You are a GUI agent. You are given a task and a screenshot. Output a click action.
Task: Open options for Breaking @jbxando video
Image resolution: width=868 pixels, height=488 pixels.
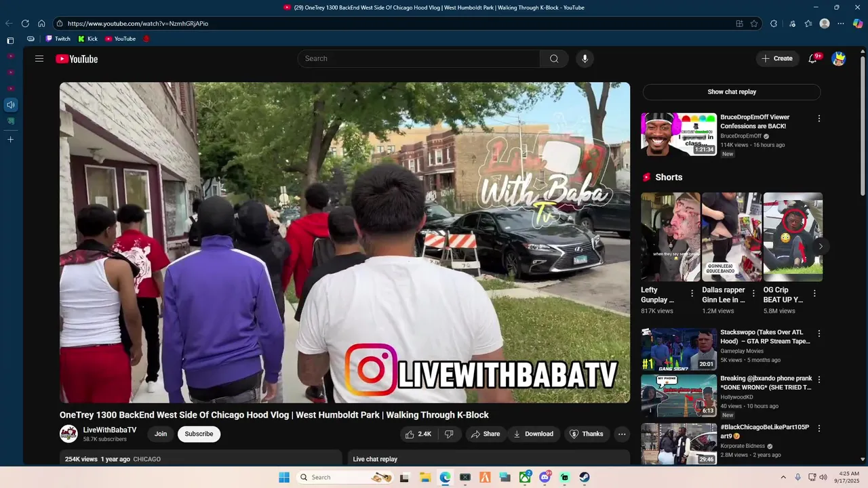click(x=818, y=380)
